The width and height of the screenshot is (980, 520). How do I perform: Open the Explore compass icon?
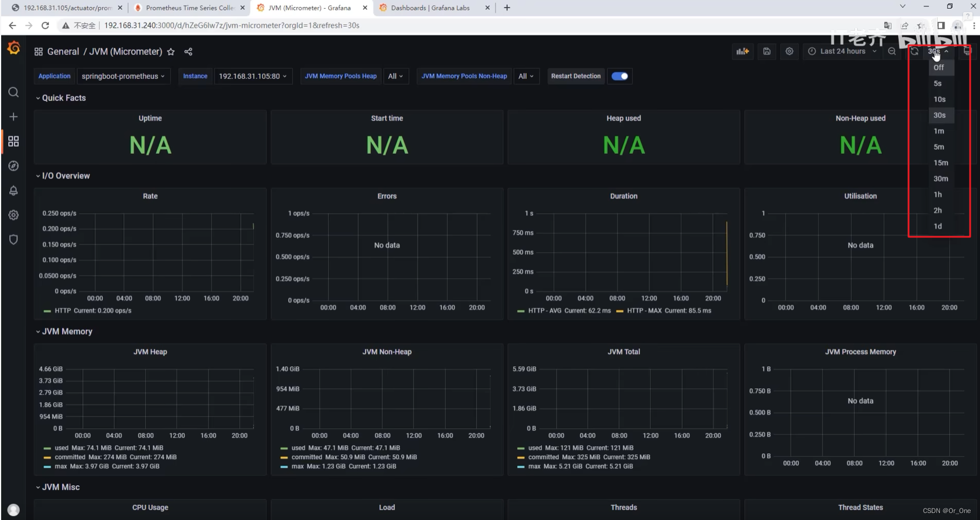[13, 166]
